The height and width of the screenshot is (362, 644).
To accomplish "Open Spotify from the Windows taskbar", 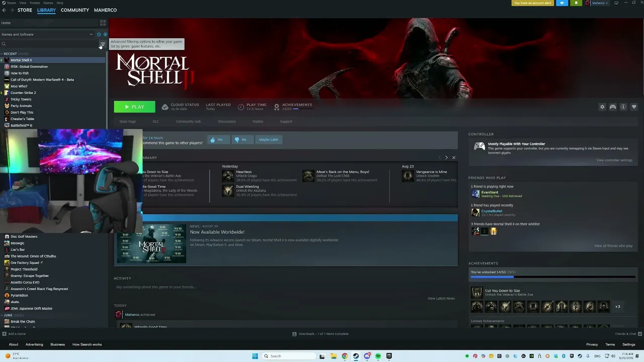I will coord(378,356).
